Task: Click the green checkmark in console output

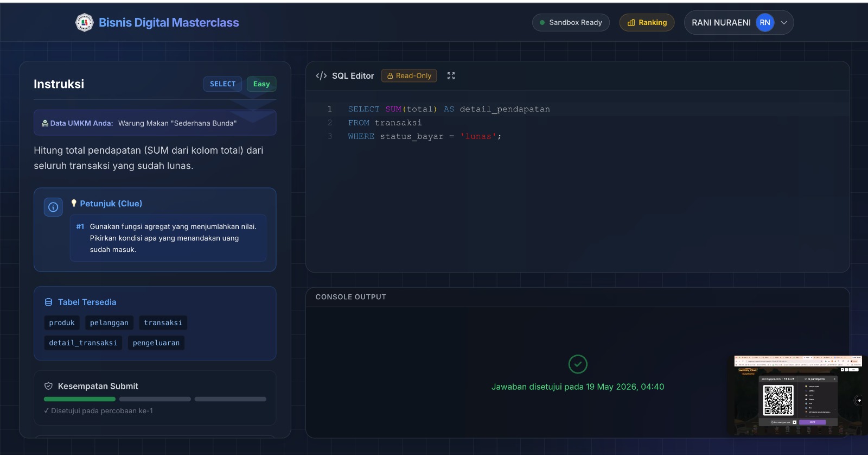Action: (578, 364)
